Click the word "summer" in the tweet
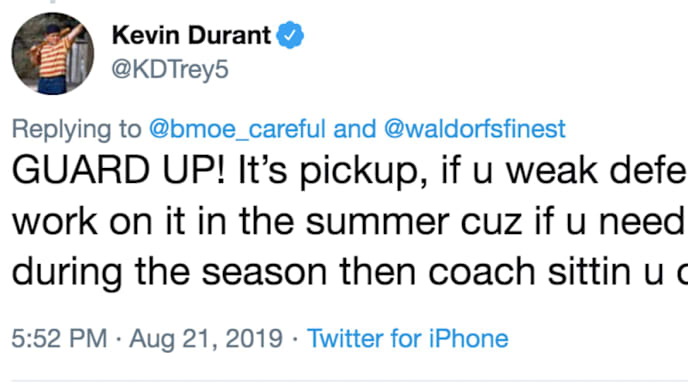Viewport: 688px width, 387px height. tap(379, 222)
